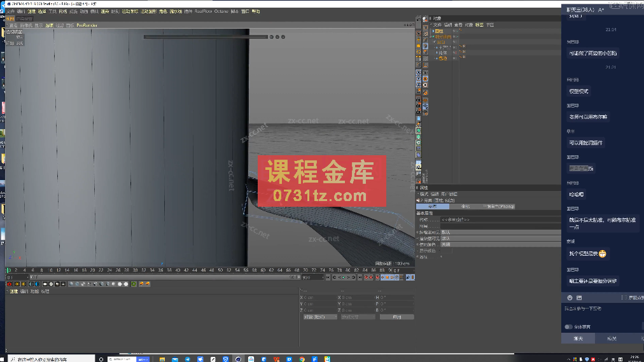The width and height of the screenshot is (644, 362).
Task: Switch to the 坐标 attribute tab
Action: (x=465, y=206)
